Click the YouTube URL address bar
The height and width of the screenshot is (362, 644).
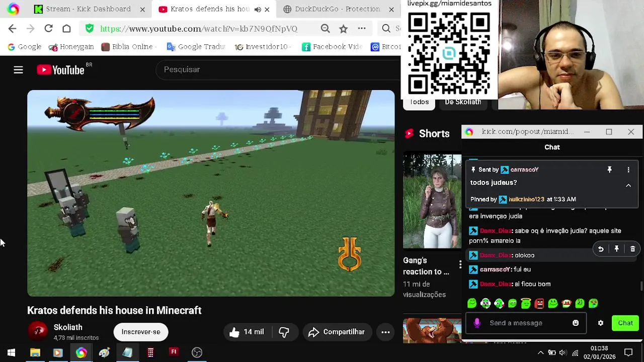tap(199, 29)
